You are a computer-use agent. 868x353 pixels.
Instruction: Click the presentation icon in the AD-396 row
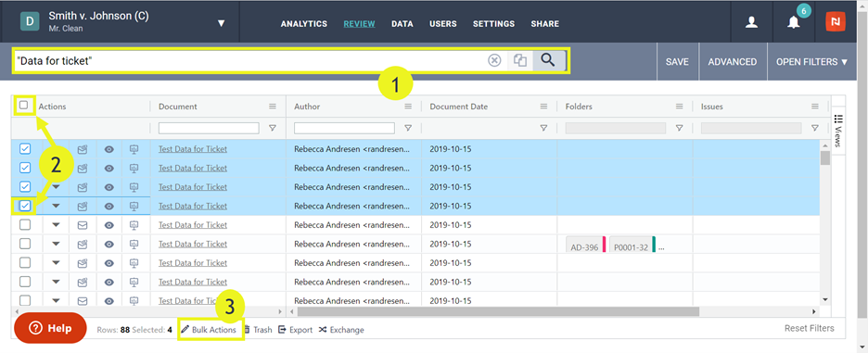134,244
